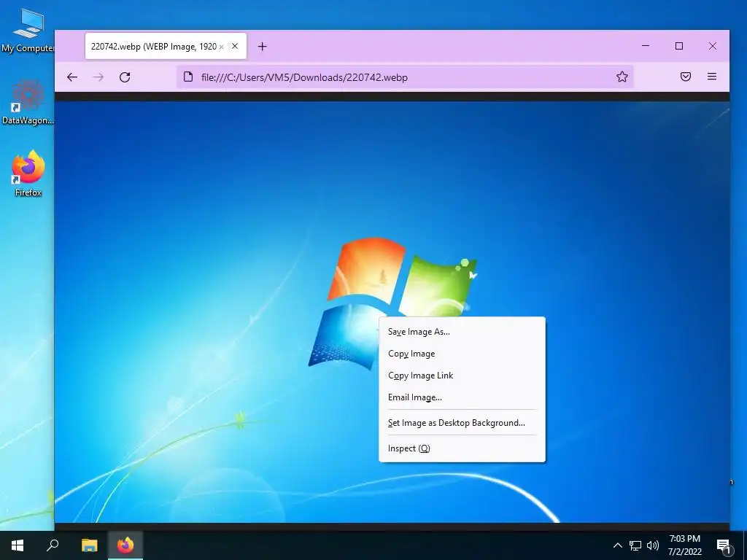The image size is (747, 560).
Task: Minimize the Firefox window
Action: point(646,46)
